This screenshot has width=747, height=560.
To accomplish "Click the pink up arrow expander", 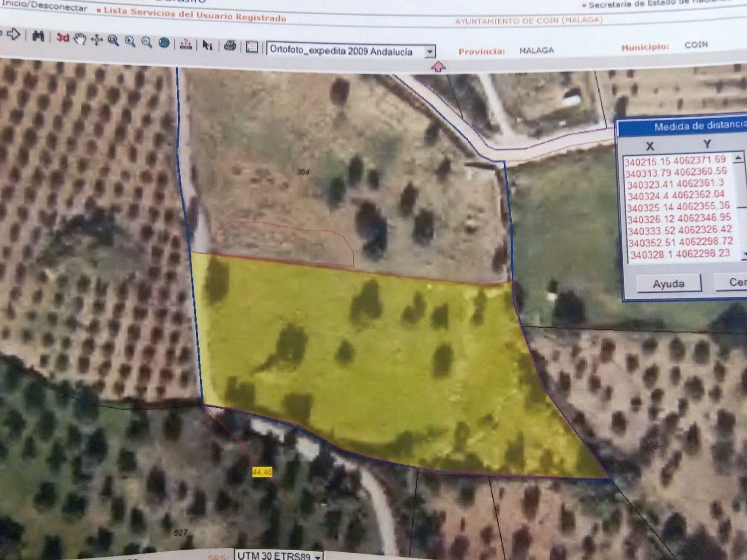I will (438, 67).
